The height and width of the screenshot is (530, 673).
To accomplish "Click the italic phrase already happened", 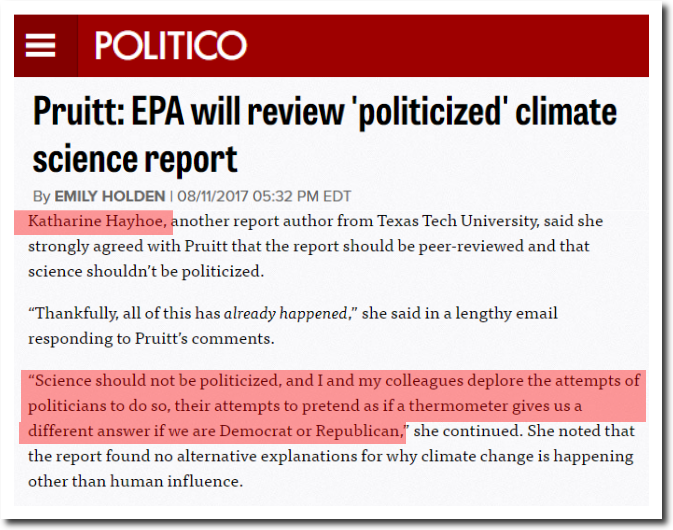I will pyautogui.click(x=285, y=314).
